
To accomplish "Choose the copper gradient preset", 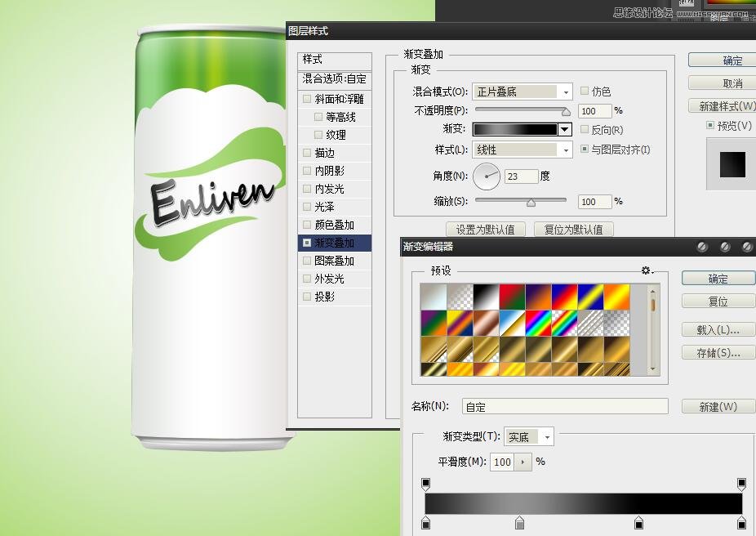I will [486, 323].
